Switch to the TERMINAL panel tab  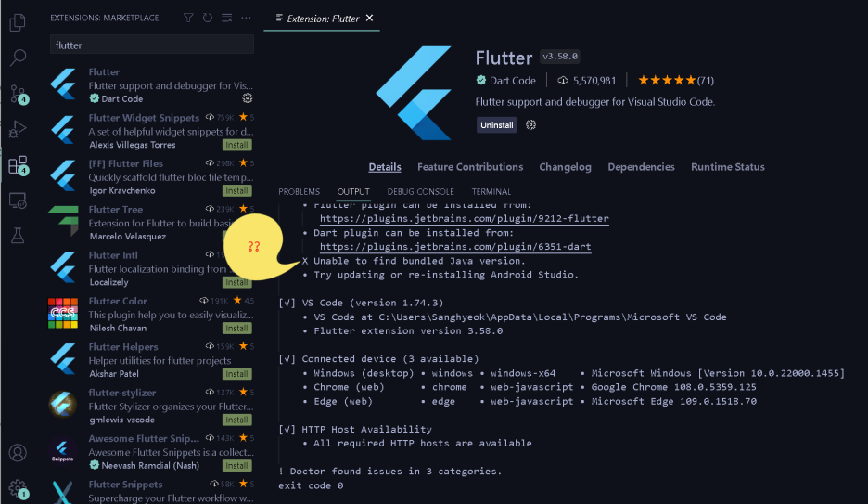click(491, 191)
